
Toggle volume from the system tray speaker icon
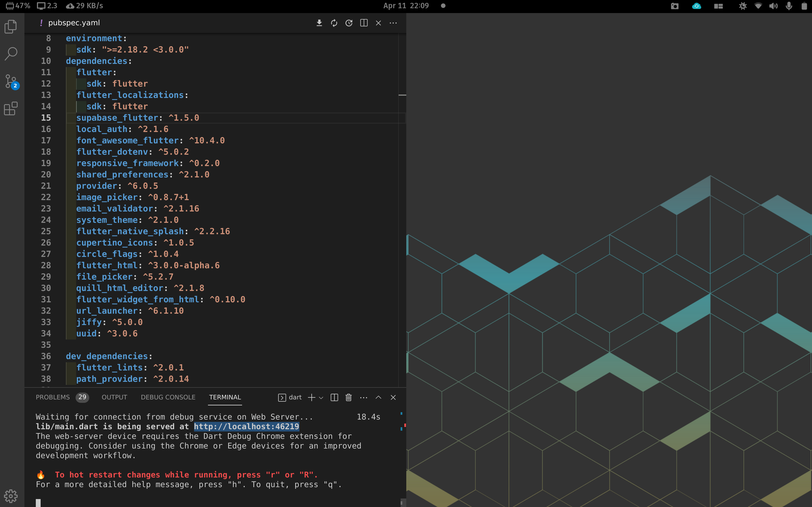pos(773,6)
